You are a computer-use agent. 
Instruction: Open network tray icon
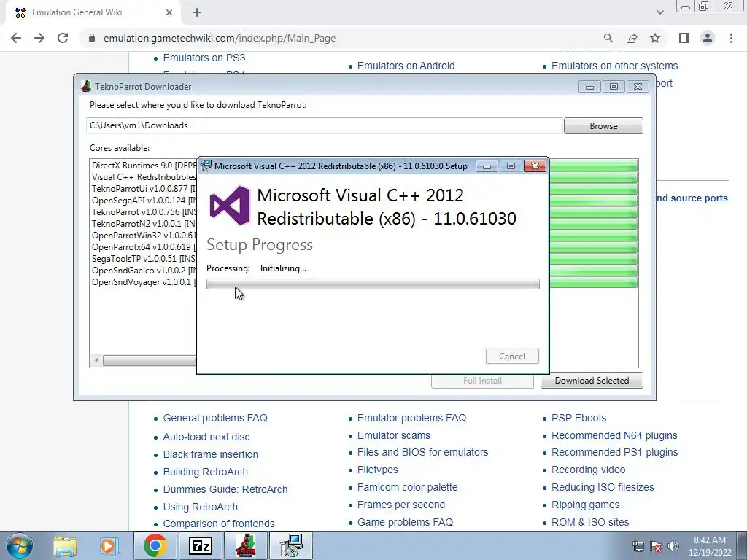[638, 546]
